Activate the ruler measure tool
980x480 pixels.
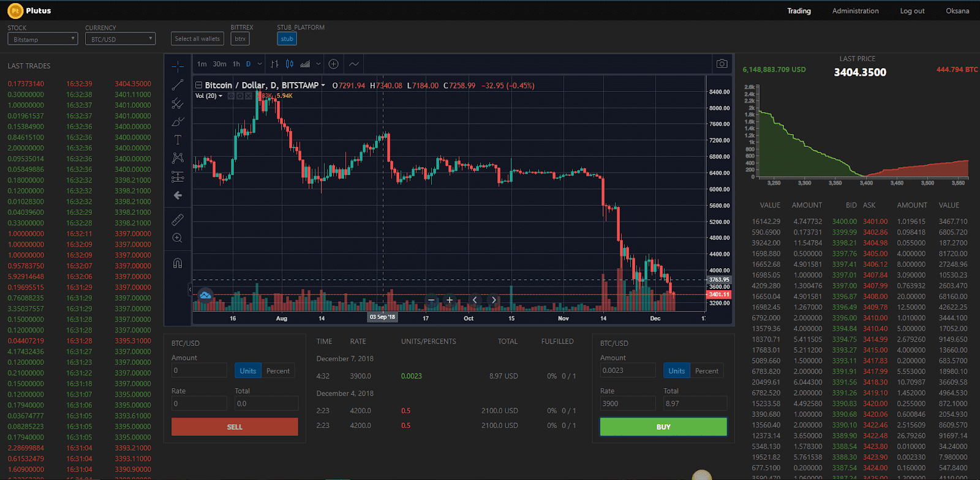pyautogui.click(x=178, y=219)
